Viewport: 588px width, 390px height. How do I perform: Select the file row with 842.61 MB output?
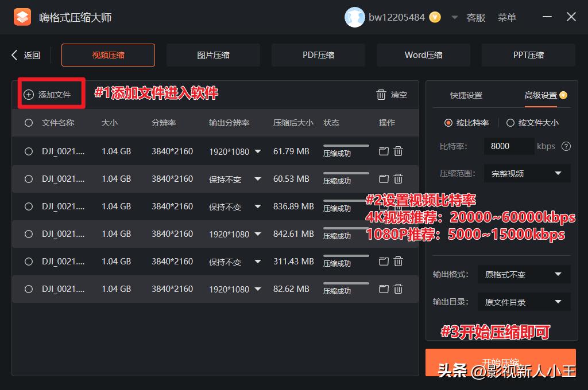pyautogui.click(x=29, y=234)
